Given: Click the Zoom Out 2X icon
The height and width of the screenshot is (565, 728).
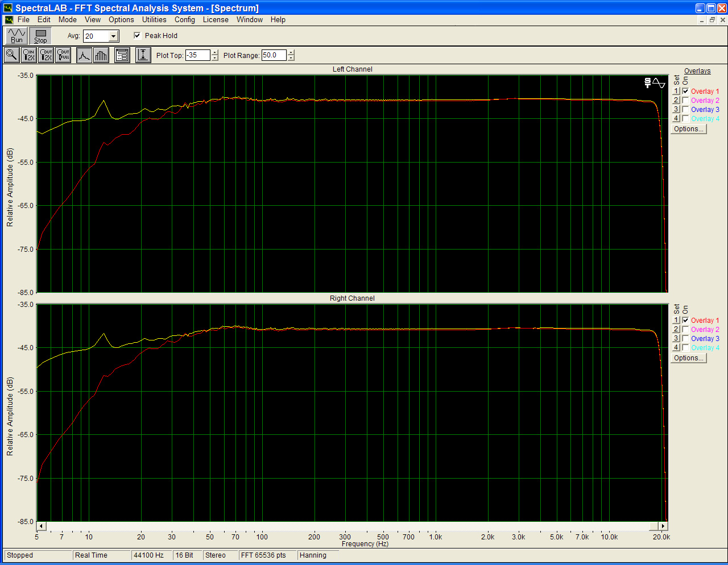Looking at the screenshot, I should (x=46, y=55).
